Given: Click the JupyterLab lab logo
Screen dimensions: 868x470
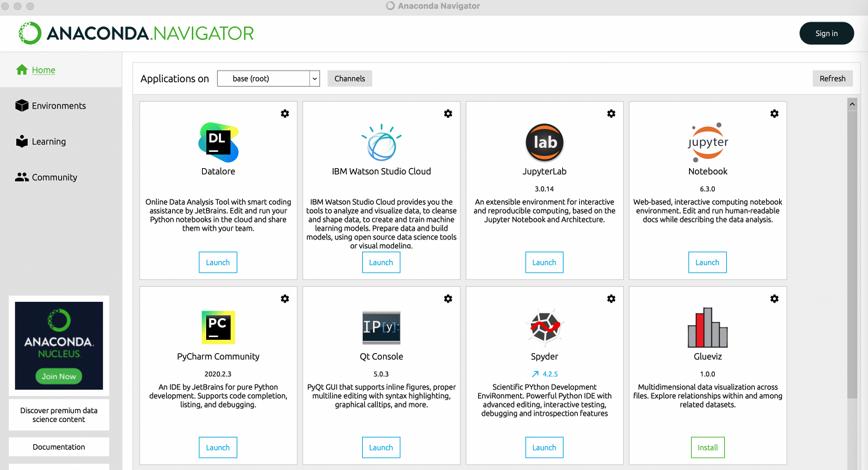Looking at the screenshot, I should pos(545,142).
